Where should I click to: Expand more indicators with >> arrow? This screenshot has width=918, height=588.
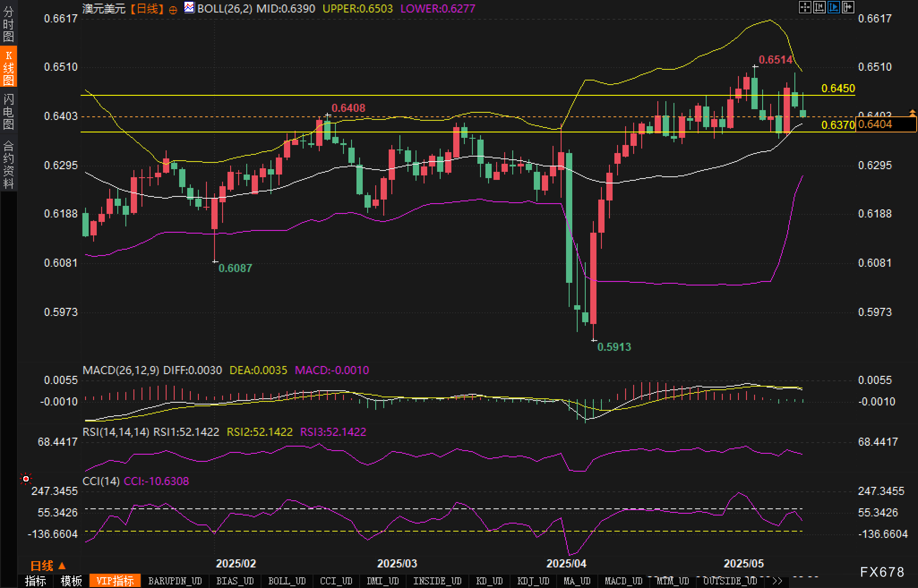[777, 581]
